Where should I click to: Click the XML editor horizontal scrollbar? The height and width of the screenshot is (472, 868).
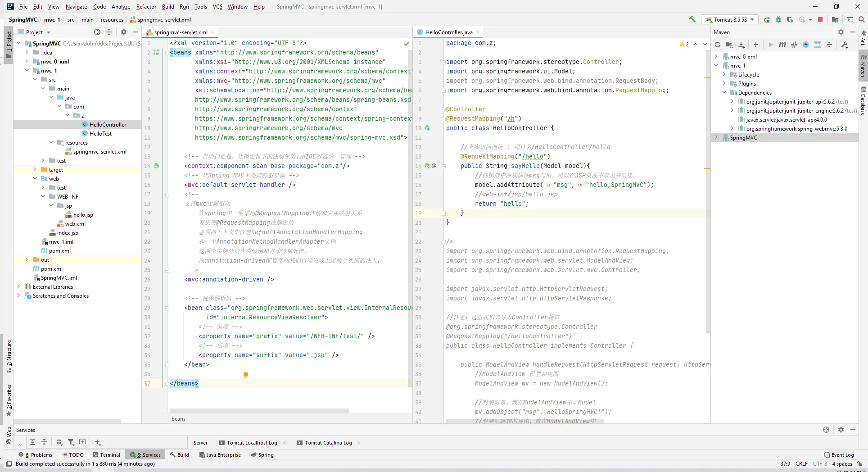(x=259, y=411)
